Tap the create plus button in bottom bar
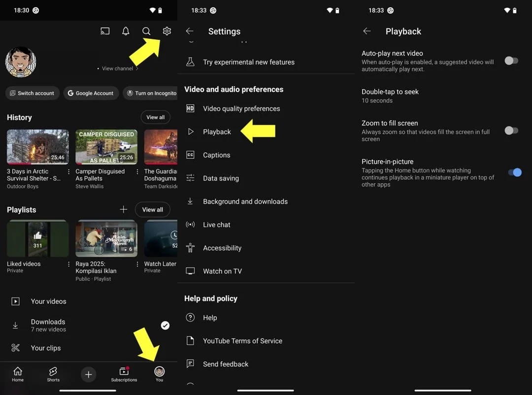 point(89,374)
